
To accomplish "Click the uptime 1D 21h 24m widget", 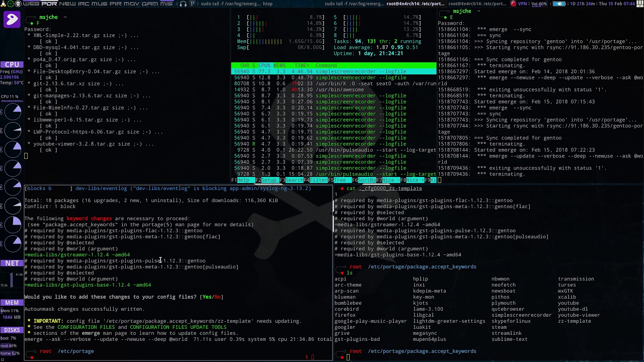I will point(582,4).
